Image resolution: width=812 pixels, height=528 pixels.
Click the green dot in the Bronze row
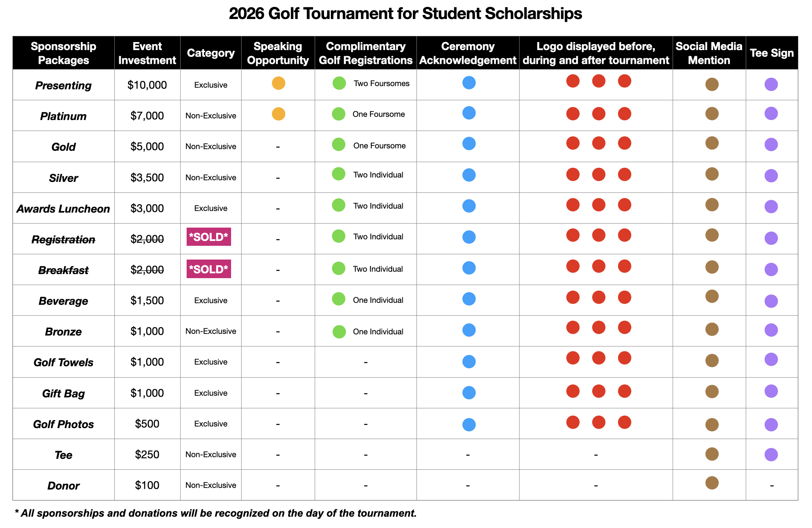[x=339, y=332]
